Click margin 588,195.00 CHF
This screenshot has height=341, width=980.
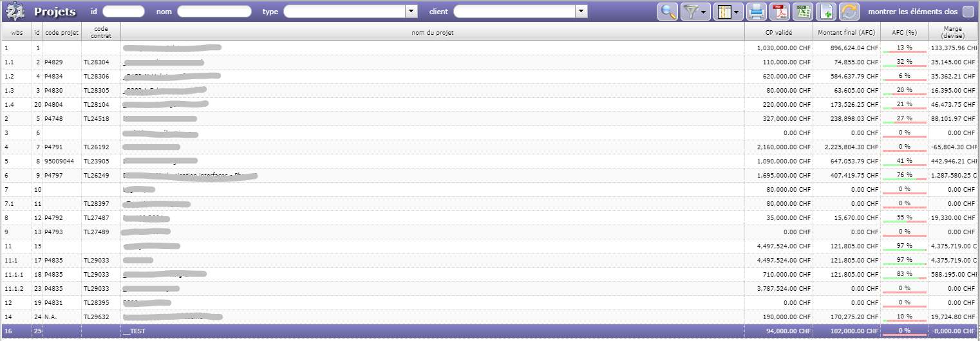954,275
